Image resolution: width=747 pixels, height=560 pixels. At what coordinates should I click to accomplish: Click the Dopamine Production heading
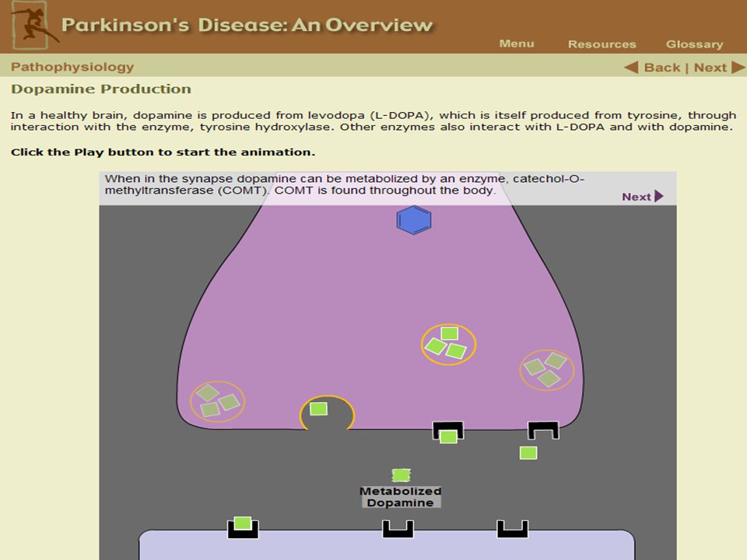(101, 89)
